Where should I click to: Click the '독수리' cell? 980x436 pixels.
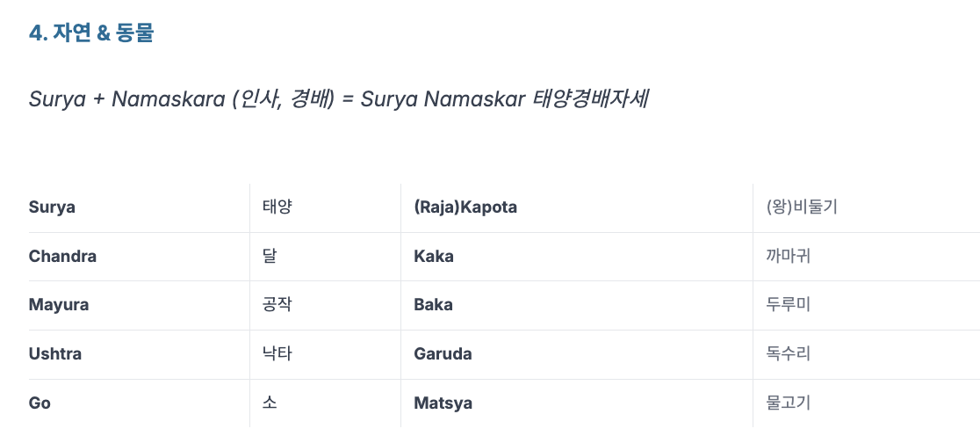[x=866, y=354]
